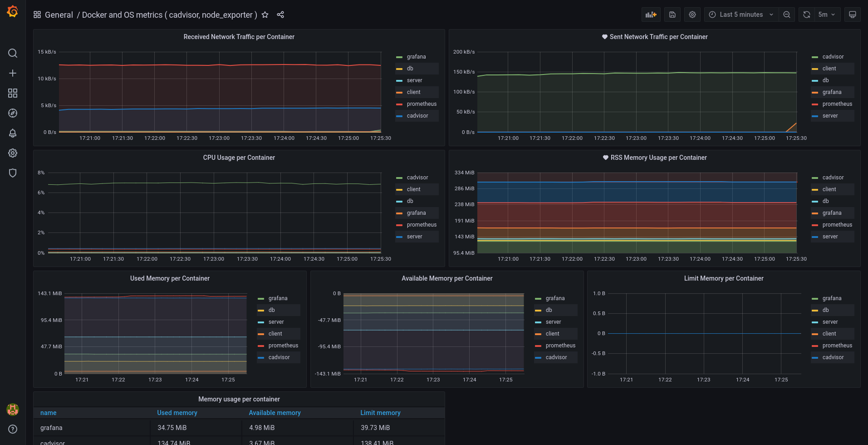
Task: Toggle server series in CPU Usage legend
Action: tap(414, 237)
